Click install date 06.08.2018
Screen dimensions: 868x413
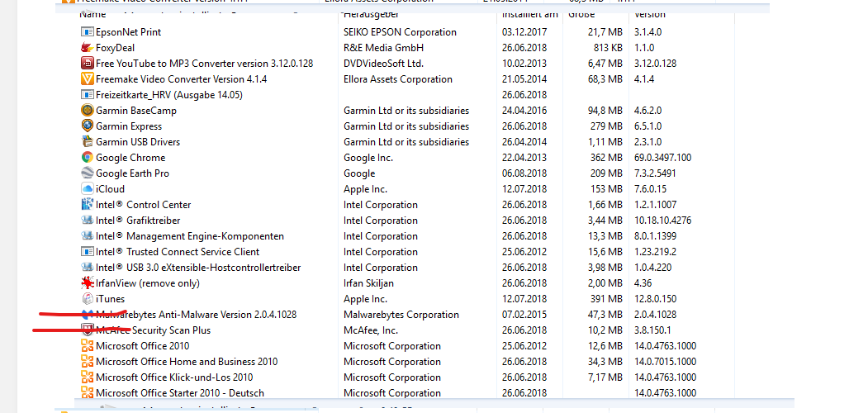[524, 173]
